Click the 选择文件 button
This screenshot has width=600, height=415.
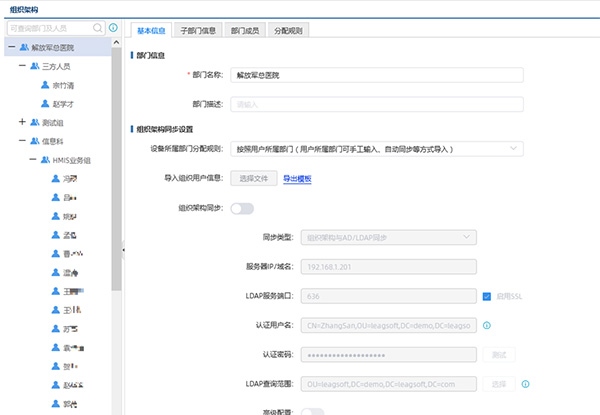(253, 179)
